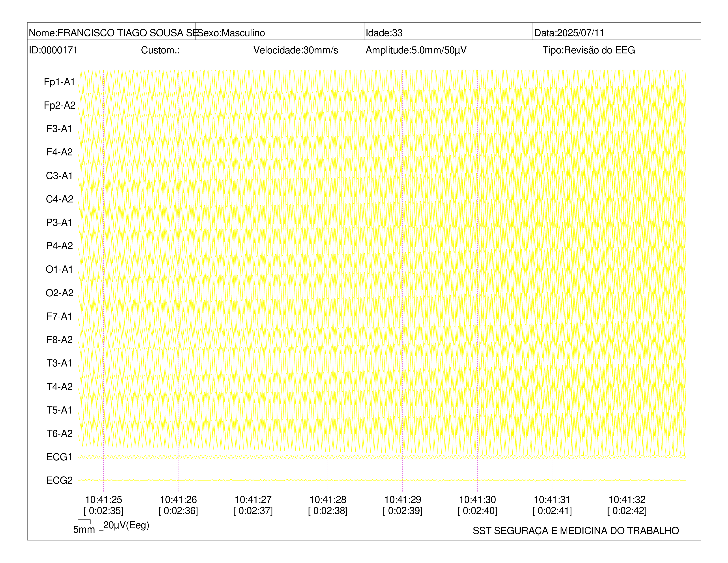Click the Tipo:Revisão do EEG text
Image resolution: width=728 pixels, height=563 pixels.
[x=589, y=50]
